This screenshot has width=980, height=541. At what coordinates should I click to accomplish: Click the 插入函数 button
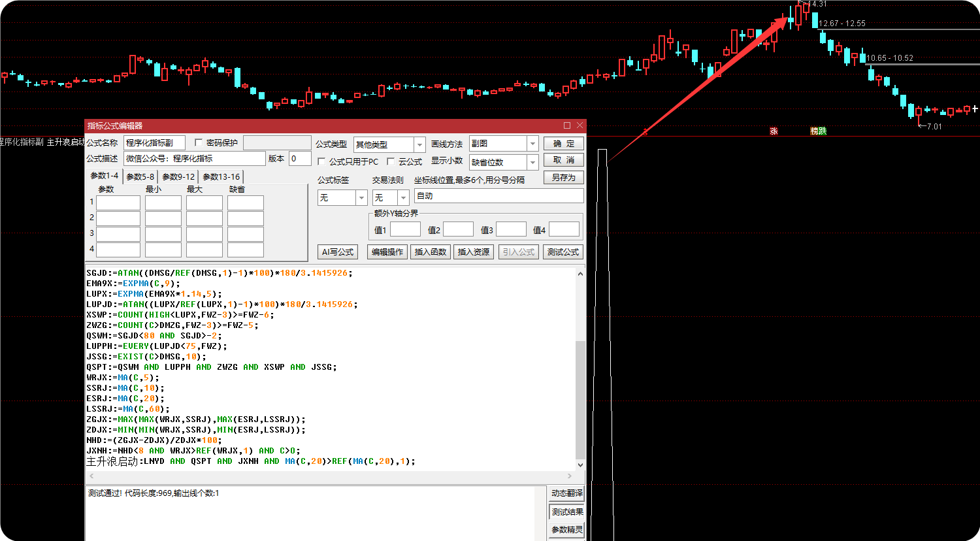[x=431, y=252]
